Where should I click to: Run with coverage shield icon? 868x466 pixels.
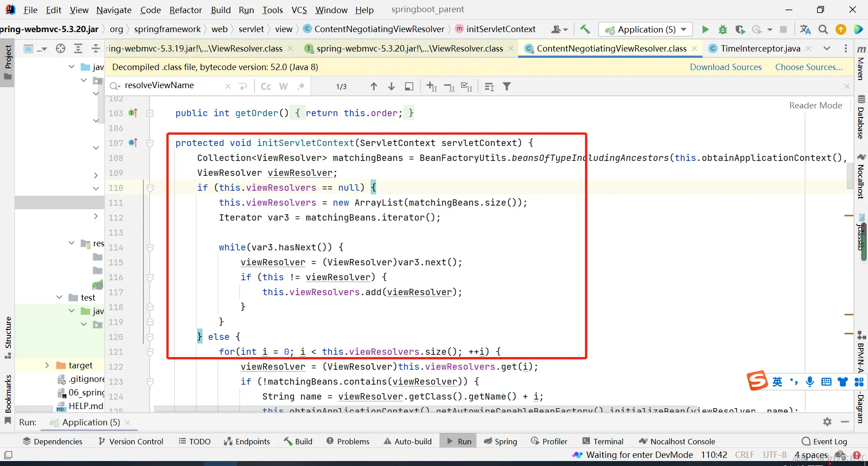pyautogui.click(x=740, y=29)
